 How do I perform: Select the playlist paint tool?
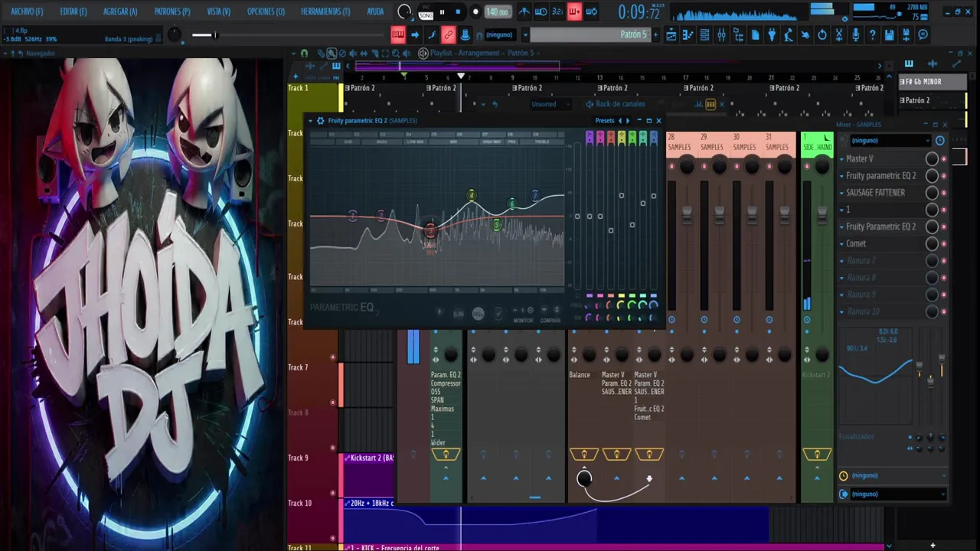pos(331,53)
